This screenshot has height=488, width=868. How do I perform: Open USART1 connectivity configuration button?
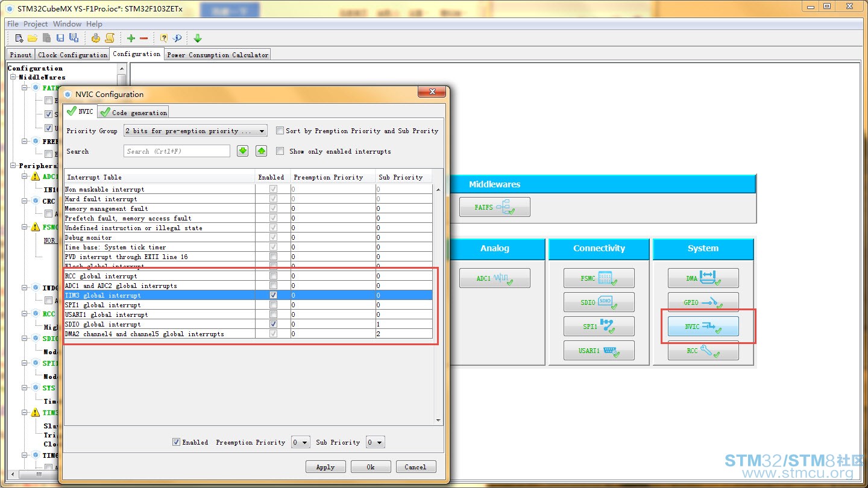(599, 351)
